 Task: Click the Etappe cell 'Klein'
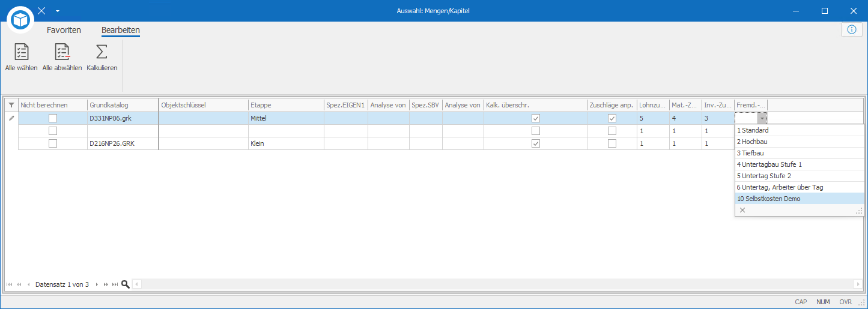(287, 143)
